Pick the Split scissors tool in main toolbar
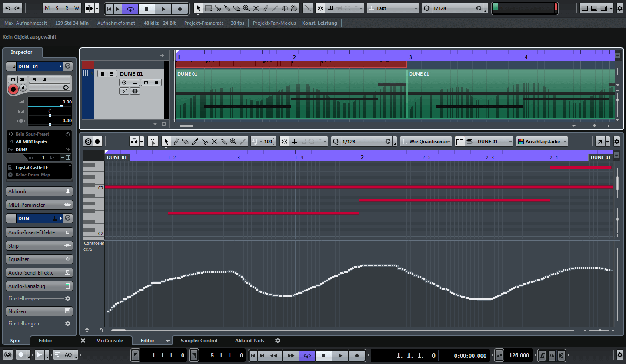Screen dimensions: 626x364 click(218, 8)
